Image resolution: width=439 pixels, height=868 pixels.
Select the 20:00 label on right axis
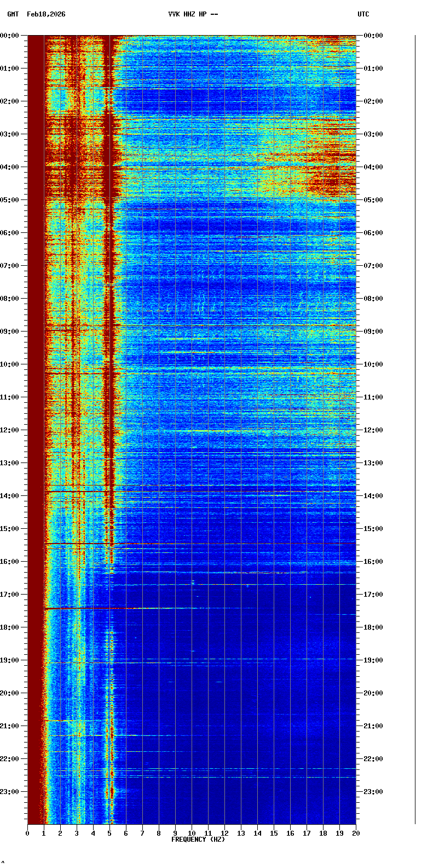[373, 693]
